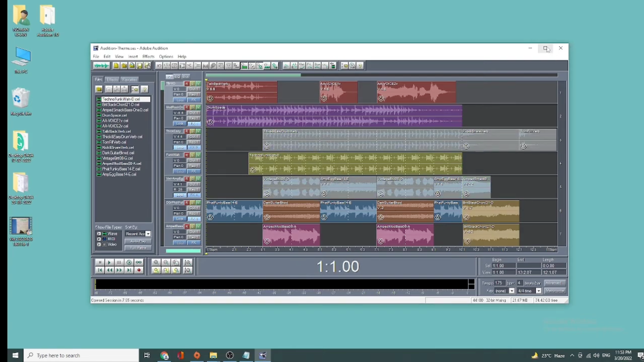Uncheck the MIDI file type checkbox

click(x=99, y=239)
